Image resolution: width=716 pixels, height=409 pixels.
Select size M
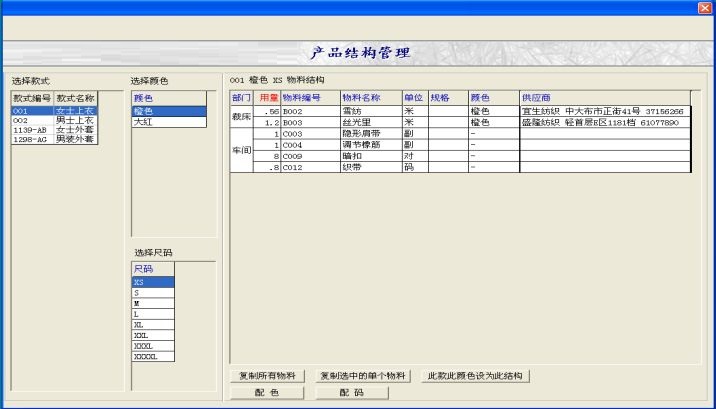[153, 304]
